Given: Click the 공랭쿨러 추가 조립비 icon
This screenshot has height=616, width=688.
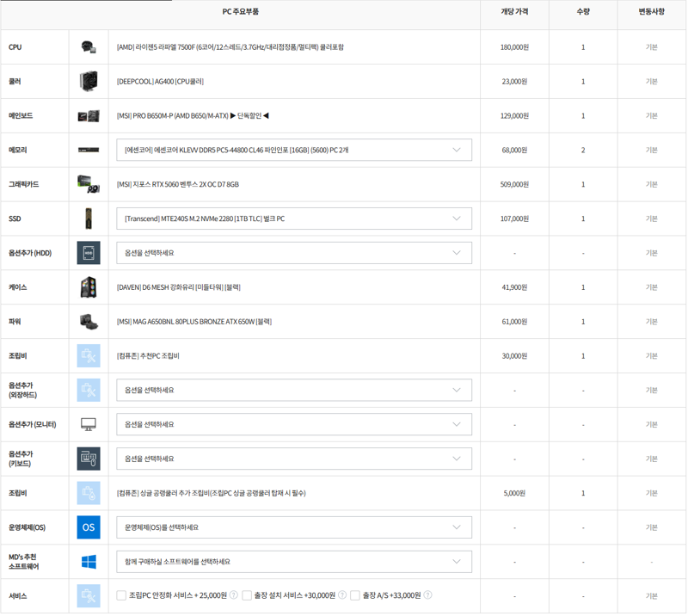Looking at the screenshot, I should click(89, 493).
